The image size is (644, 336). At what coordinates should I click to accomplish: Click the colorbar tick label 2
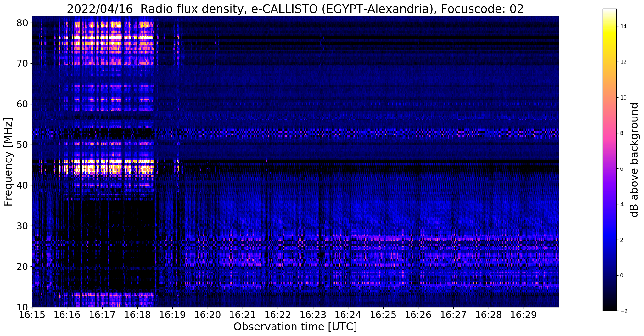coord(621,240)
